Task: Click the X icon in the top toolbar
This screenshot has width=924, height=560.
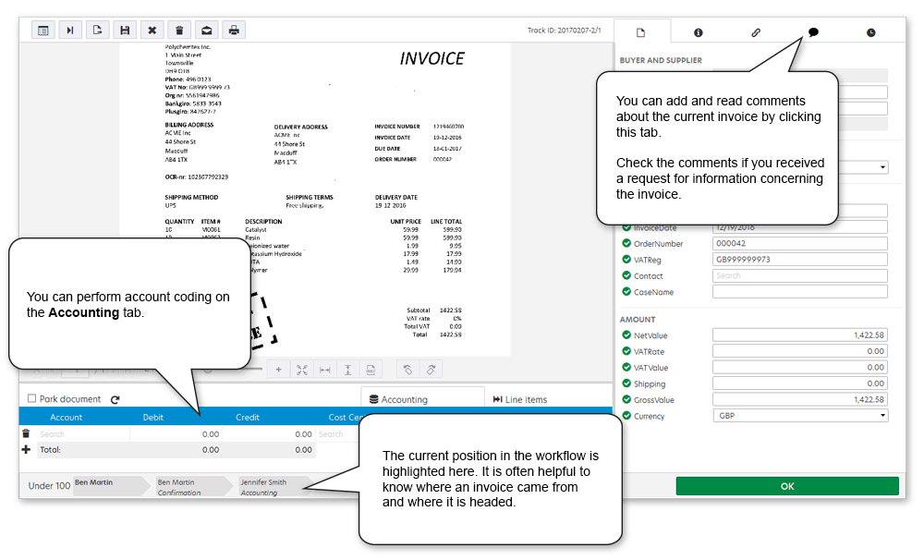Action: 152,30
